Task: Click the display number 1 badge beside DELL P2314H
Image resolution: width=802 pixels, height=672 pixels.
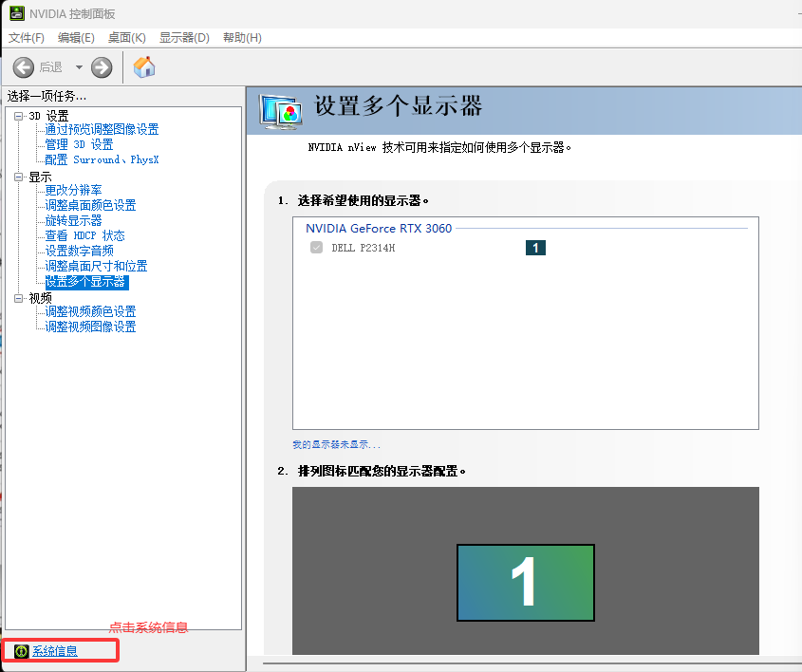Action: click(535, 248)
